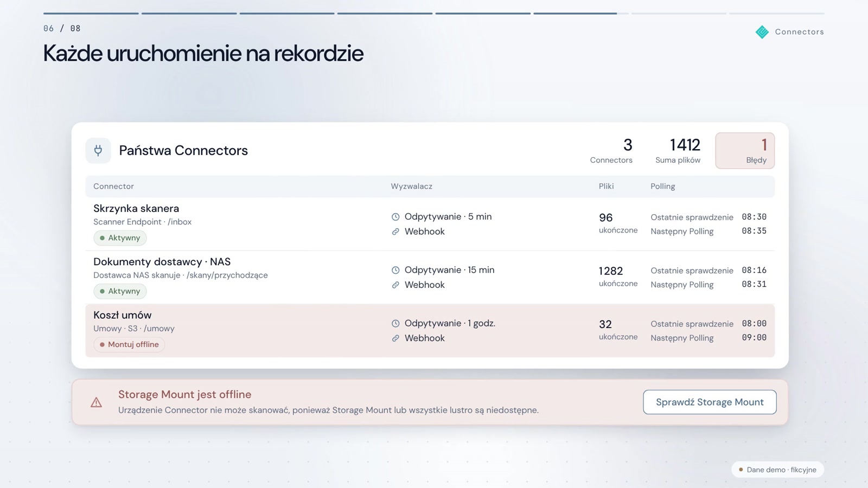Click the 09:00 next polling time
The image size is (868, 488).
click(754, 337)
